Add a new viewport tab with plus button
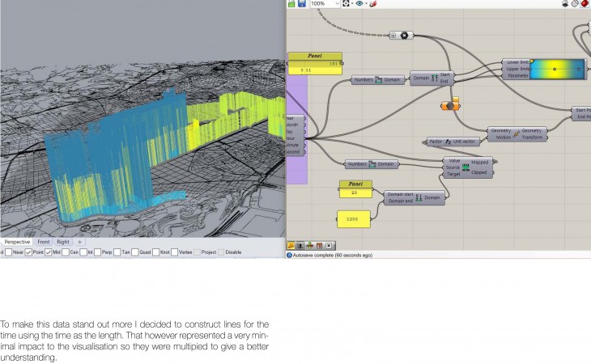Image resolution: width=591 pixels, height=364 pixels. (x=80, y=242)
